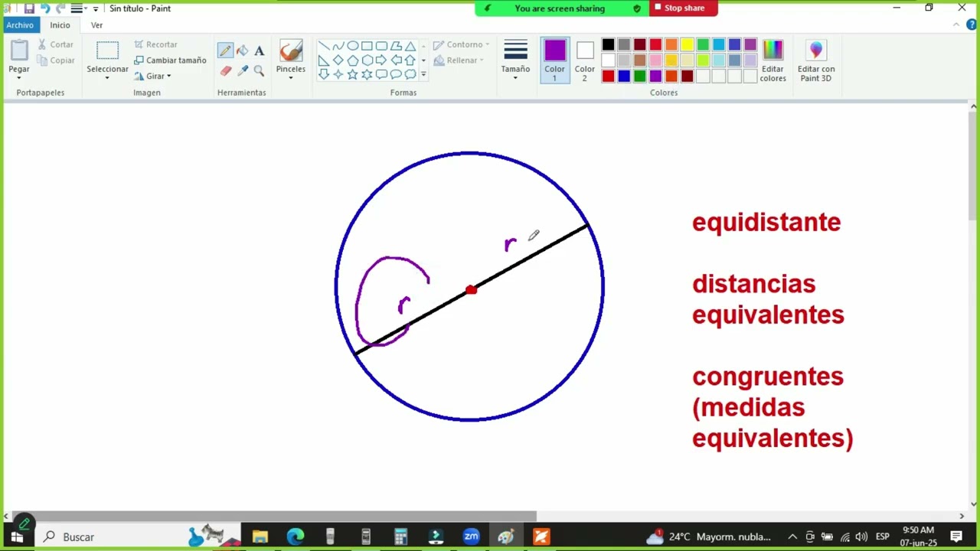
Task: Choose the right triangle shape
Action: coord(324,60)
